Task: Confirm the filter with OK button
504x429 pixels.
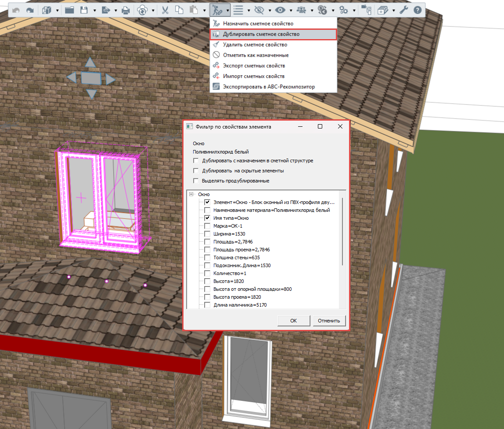Action: click(293, 321)
